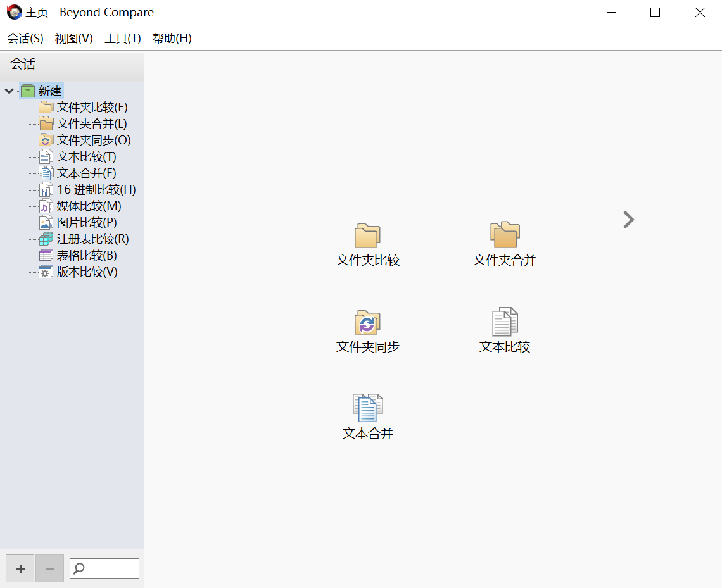Select 注册表比较(R) in the session tree
The height and width of the screenshot is (588, 722).
(x=92, y=239)
